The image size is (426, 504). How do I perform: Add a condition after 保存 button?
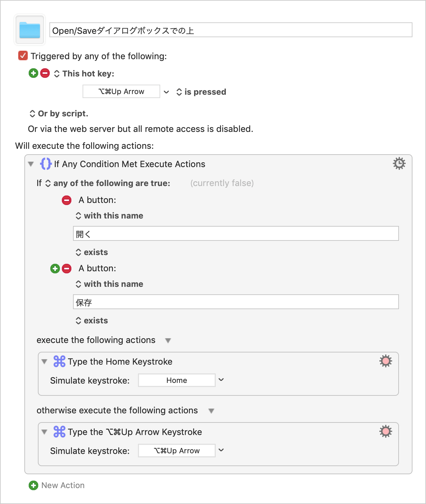[55, 269]
